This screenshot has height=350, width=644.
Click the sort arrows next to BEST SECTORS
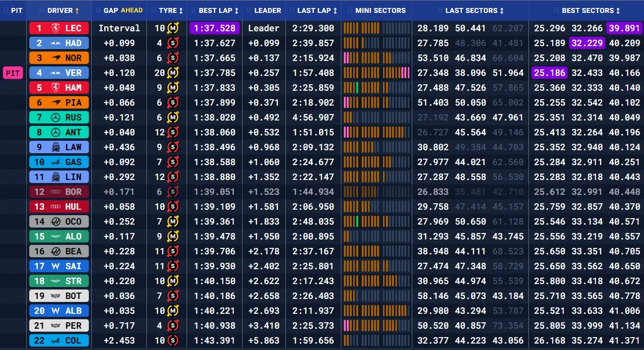pos(618,10)
